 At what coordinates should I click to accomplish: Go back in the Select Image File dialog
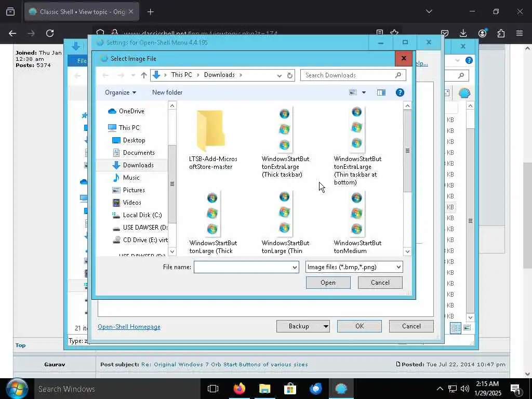coord(105,75)
